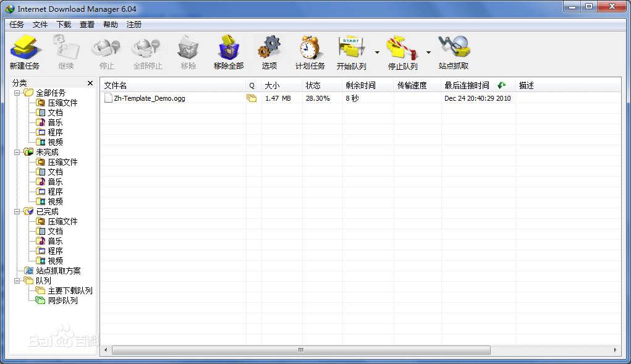Collapse the 已完成 tree node
Screen dimensions: 631x364
pyautogui.click(x=17, y=211)
